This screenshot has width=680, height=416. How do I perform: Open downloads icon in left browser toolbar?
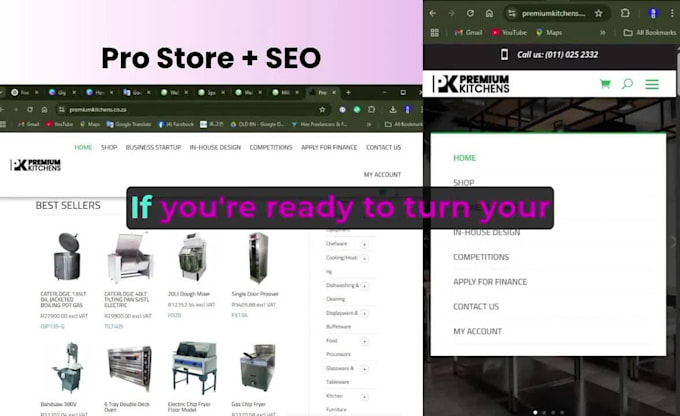392,110
